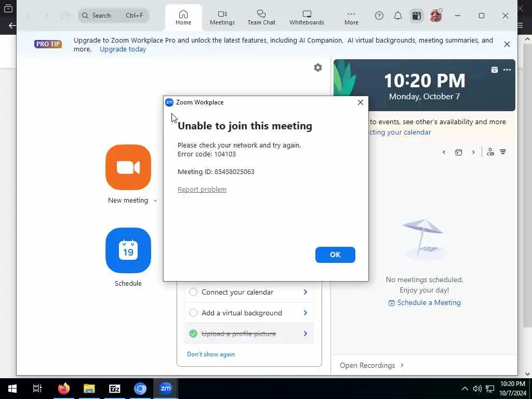Close the PRO TIP upgrade banner
Image resolution: width=532 pixels, height=399 pixels.
point(507,45)
